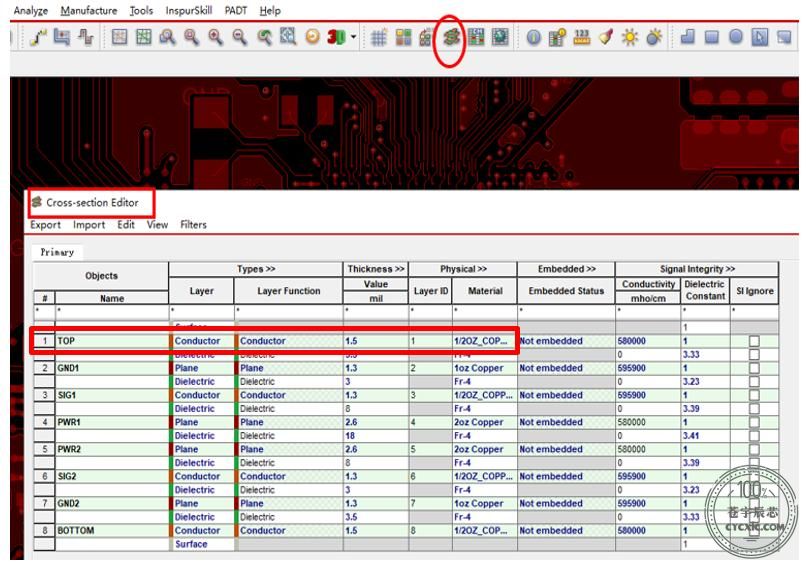Toggle SI Ignore checkbox for GND1 layer
This screenshot has width=806, height=567.
coord(754,368)
